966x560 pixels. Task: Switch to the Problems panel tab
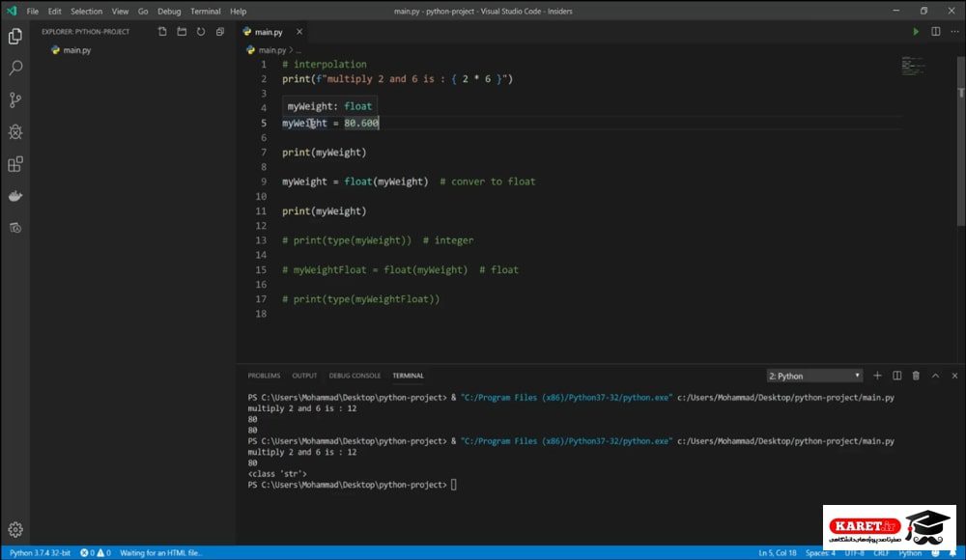pyautogui.click(x=264, y=376)
